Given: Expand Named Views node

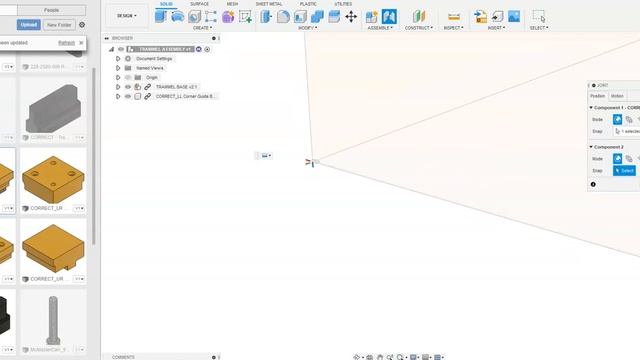Looking at the screenshot, I should tap(118, 68).
